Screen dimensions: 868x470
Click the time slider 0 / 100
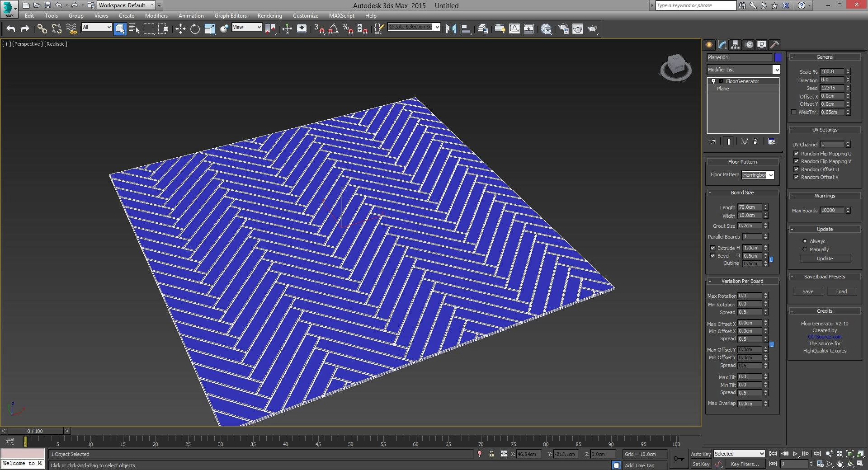pyautogui.click(x=35, y=431)
